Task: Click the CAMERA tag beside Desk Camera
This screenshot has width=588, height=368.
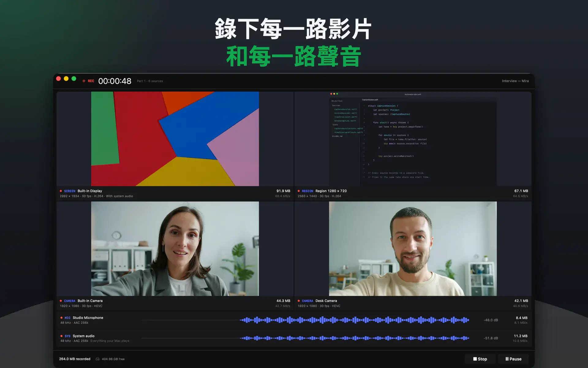Action: point(307,301)
